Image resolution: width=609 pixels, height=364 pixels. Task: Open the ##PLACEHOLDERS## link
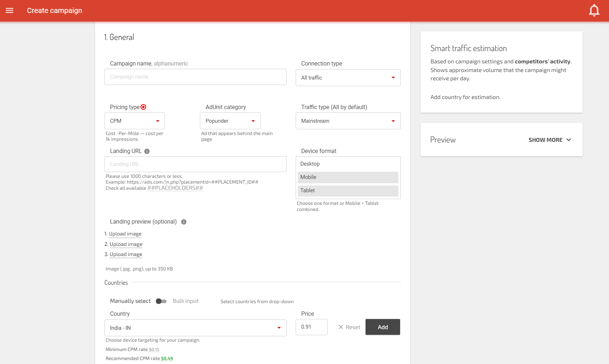pyautogui.click(x=175, y=188)
